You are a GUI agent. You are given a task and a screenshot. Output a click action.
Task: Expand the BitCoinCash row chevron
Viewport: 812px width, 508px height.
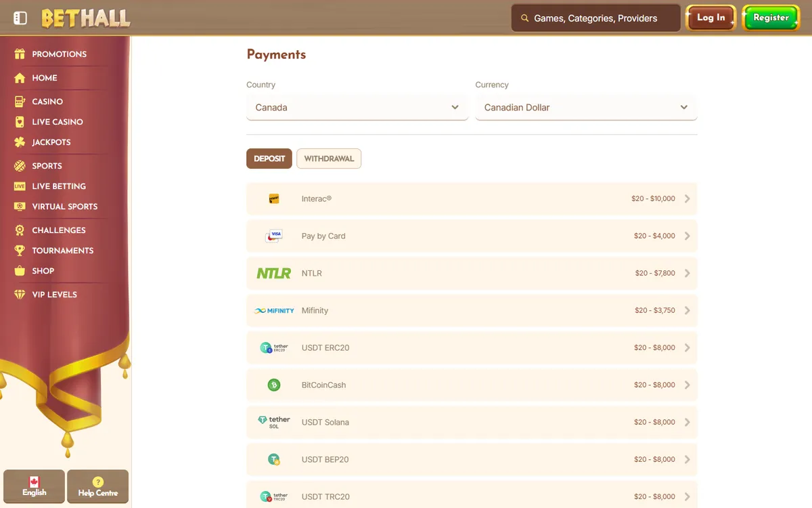[x=687, y=385]
